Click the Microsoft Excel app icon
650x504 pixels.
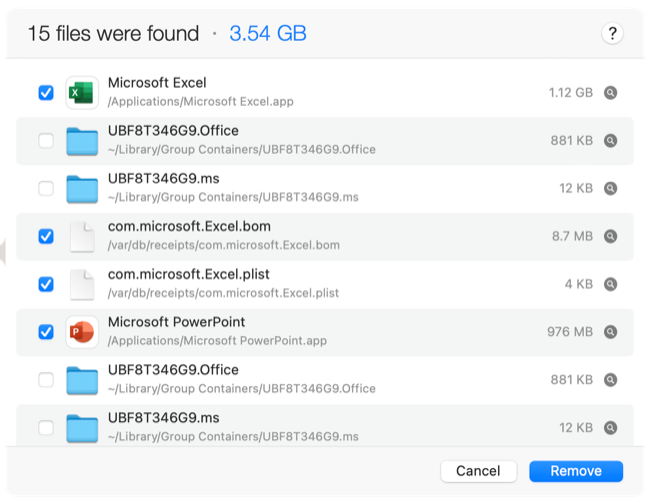[81, 93]
